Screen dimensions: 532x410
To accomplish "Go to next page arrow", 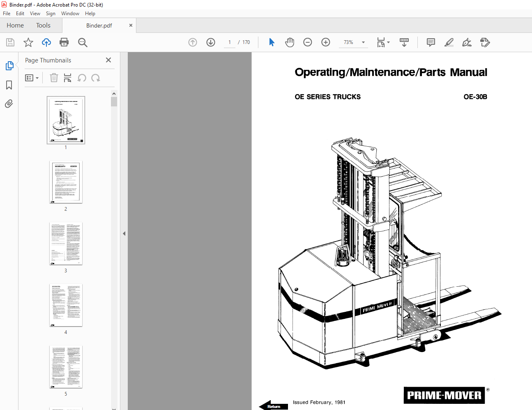I will tap(211, 42).
